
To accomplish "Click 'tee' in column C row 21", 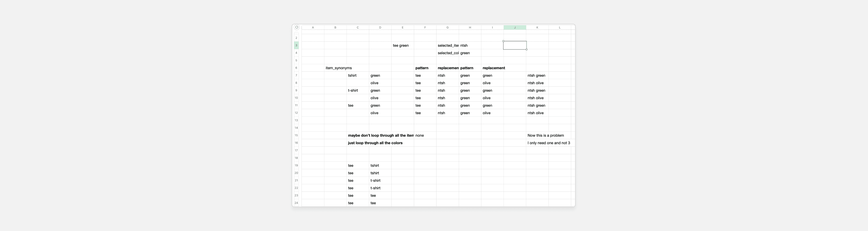I will tap(358, 180).
